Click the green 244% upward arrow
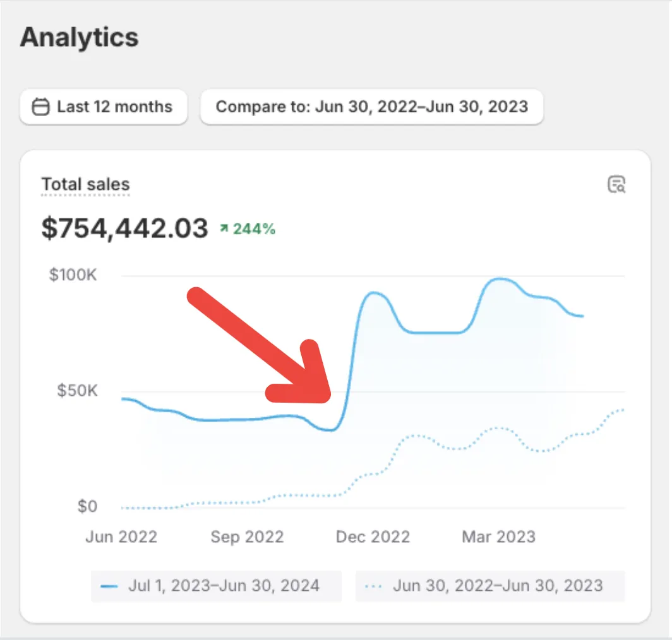 pyautogui.click(x=224, y=228)
